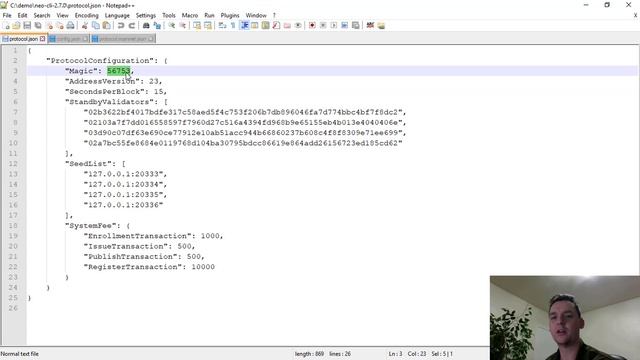This screenshot has height=360, width=640.
Task: Click the Paste toolbar icon
Action: pos(106,25)
